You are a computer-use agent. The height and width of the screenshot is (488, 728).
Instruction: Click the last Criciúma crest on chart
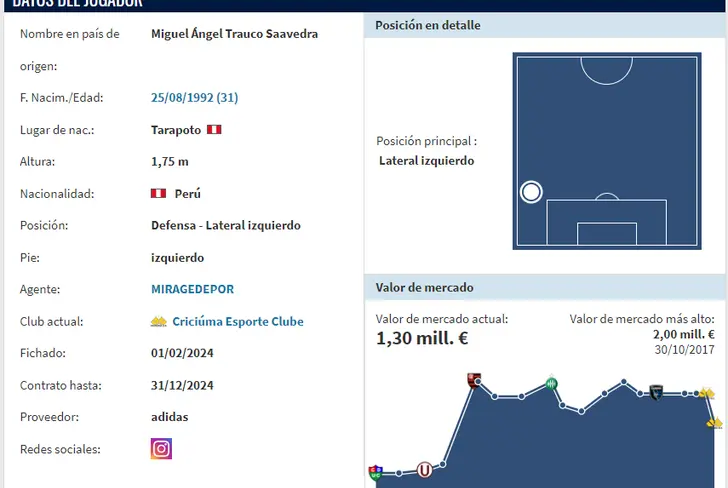(x=714, y=423)
